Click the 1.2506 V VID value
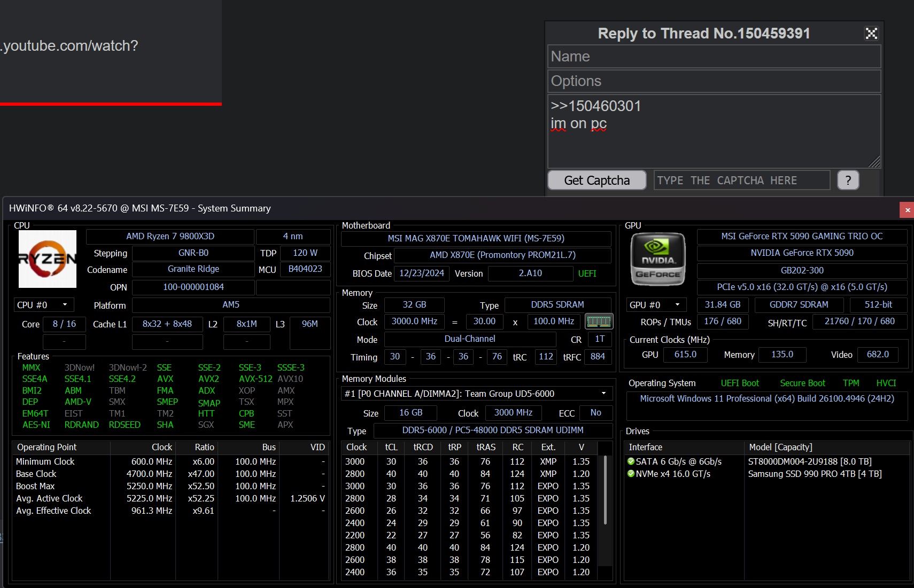The image size is (914, 588). pyautogui.click(x=307, y=498)
